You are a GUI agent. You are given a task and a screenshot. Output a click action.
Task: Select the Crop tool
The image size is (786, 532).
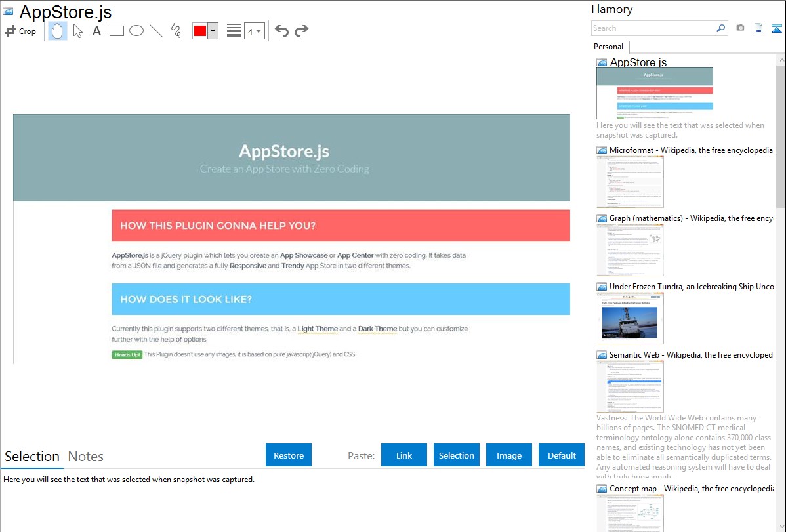(x=20, y=31)
